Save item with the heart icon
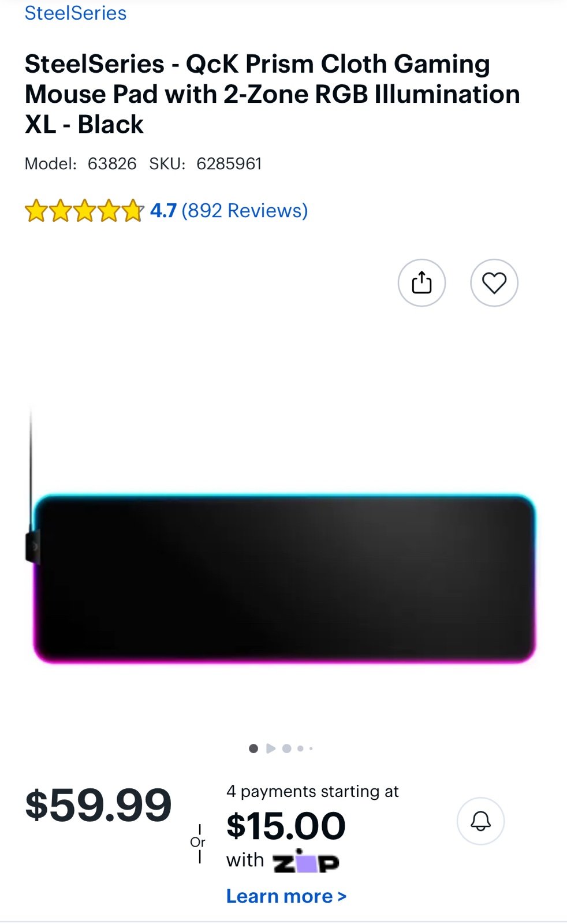 (x=494, y=283)
